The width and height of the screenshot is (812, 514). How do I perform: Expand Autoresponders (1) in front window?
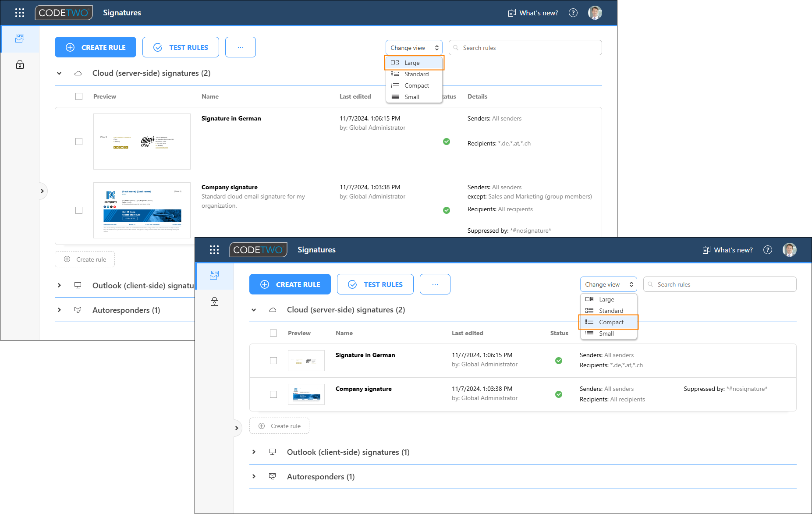coord(254,476)
